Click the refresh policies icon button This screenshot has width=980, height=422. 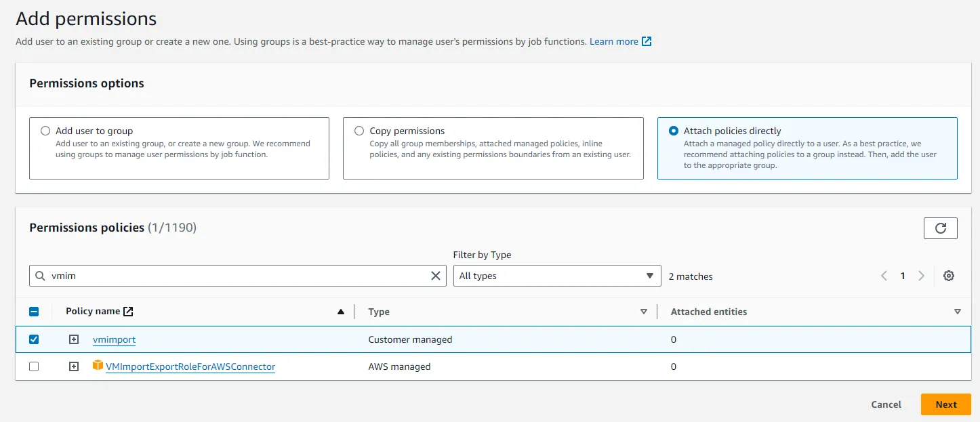940,228
